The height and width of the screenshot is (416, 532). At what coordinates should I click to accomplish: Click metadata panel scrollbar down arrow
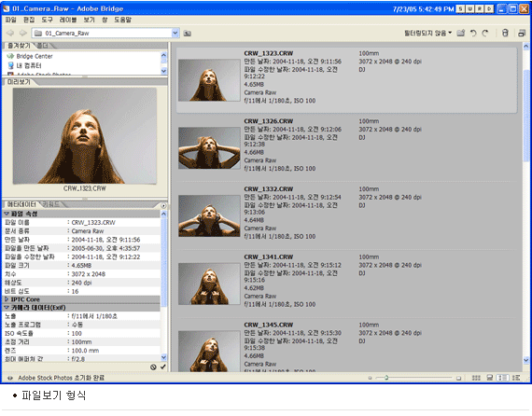tap(164, 357)
